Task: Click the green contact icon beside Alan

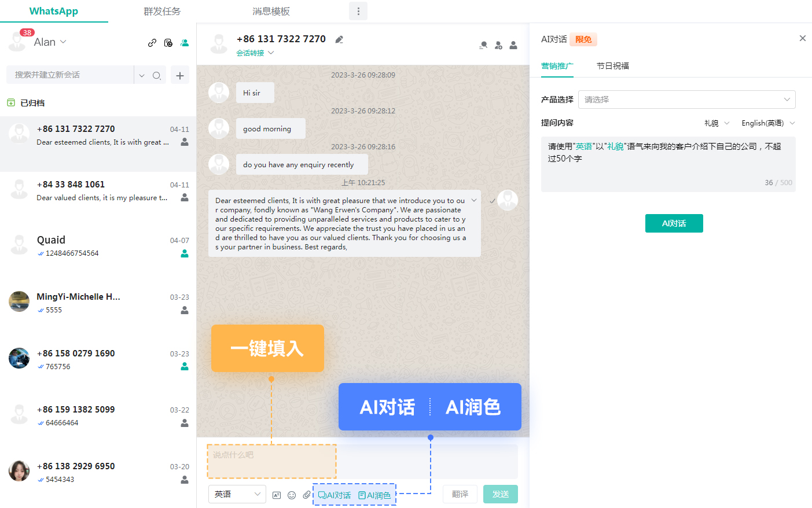Action: (x=185, y=43)
